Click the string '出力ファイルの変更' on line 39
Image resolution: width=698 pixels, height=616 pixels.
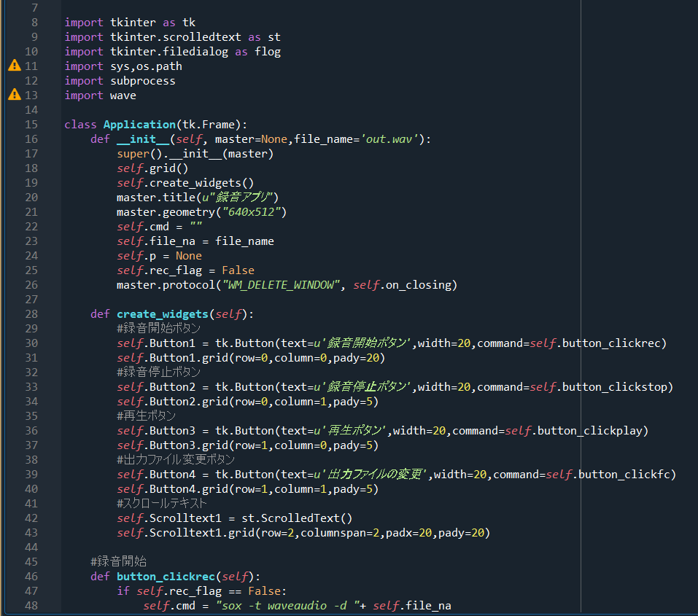(374, 475)
